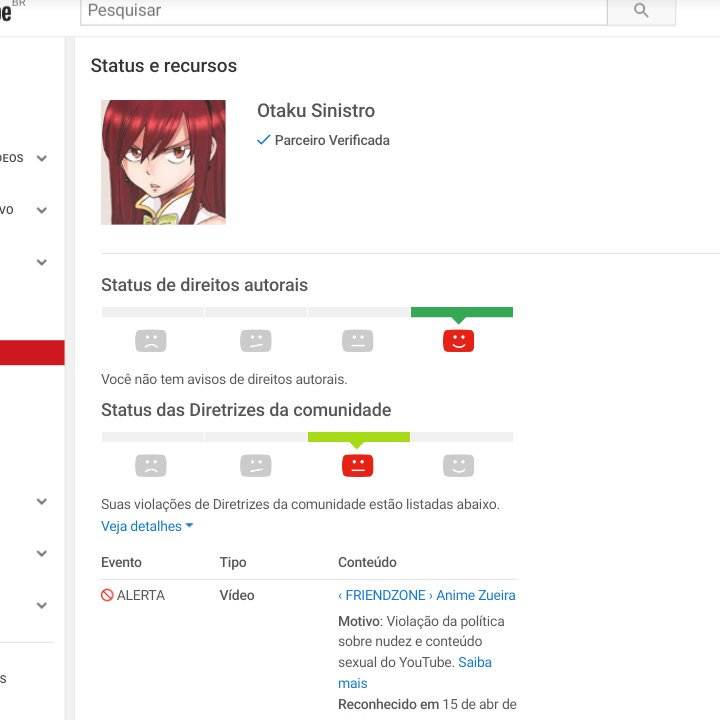Click the Status de direitos autorais heading

tap(204, 285)
